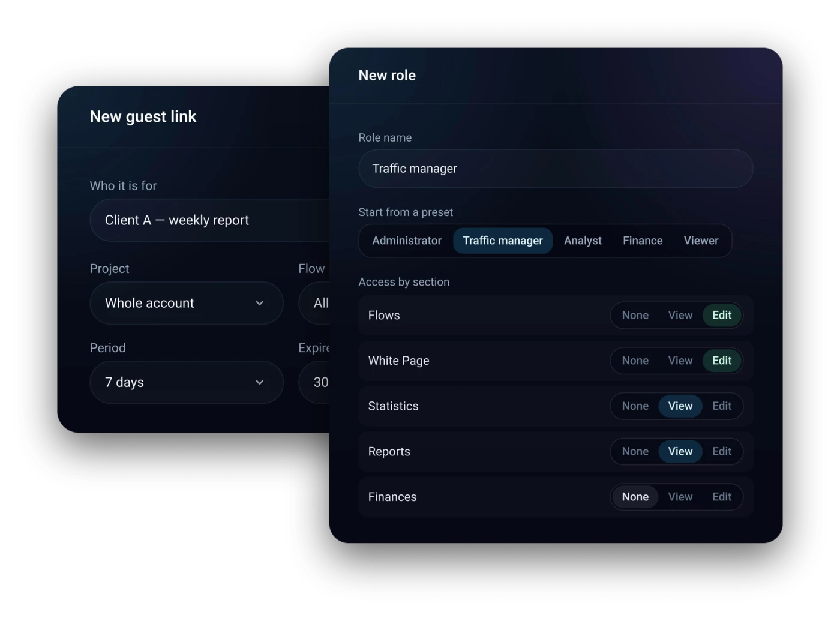Choose View for White Page
Image resolution: width=840 pixels, height=621 pixels.
(x=680, y=361)
